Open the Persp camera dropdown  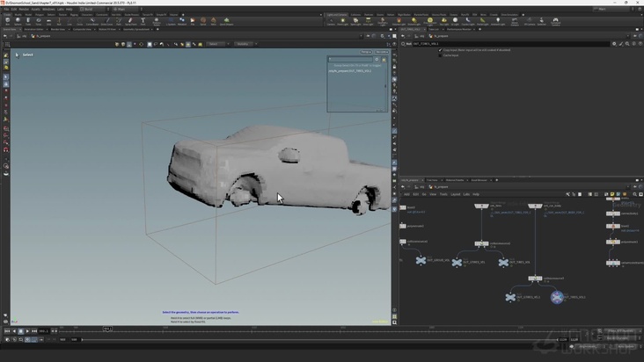[366, 52]
